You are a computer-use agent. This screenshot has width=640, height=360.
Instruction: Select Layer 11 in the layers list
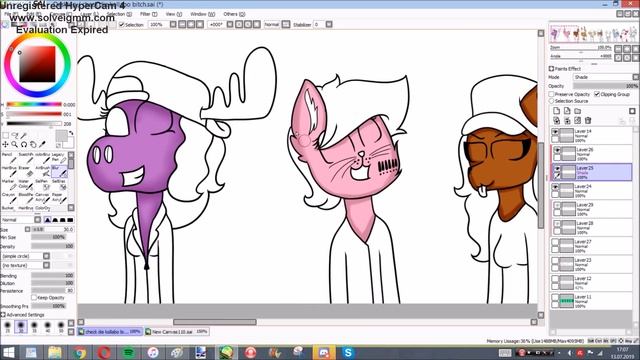tap(592, 301)
